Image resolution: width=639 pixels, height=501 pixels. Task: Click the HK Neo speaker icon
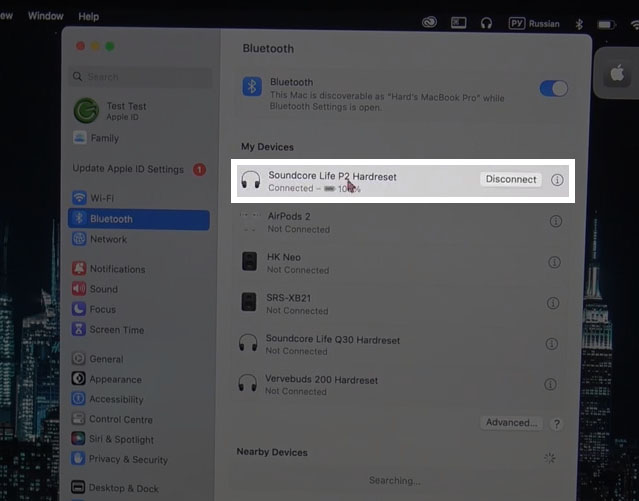tap(249, 261)
